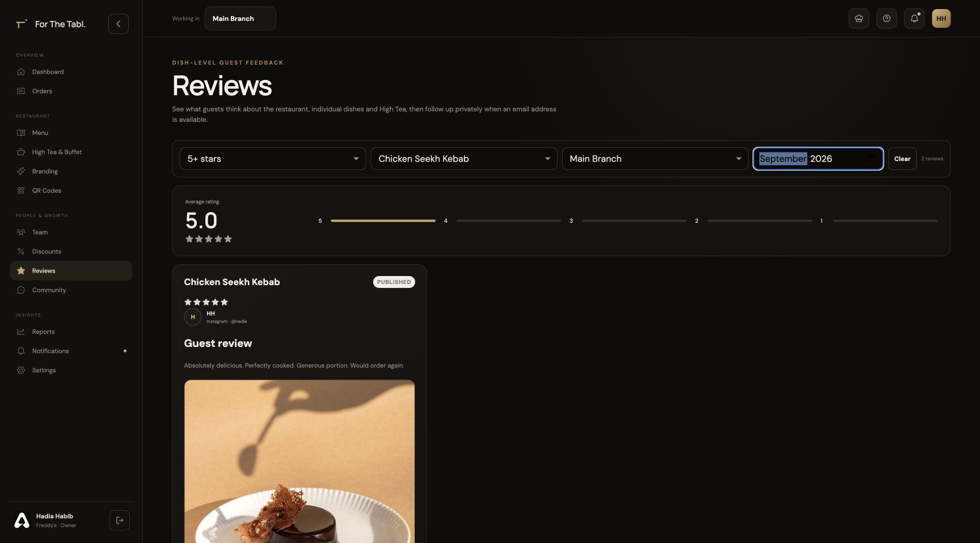This screenshot has height=543, width=980.
Task: Collapse the sidebar with the chevron button
Action: 119,24
